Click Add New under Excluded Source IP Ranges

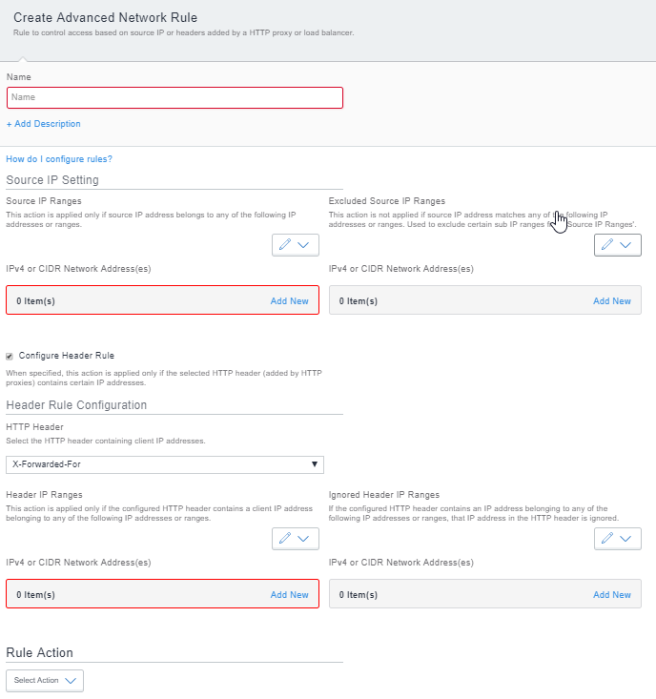pyautogui.click(x=611, y=301)
